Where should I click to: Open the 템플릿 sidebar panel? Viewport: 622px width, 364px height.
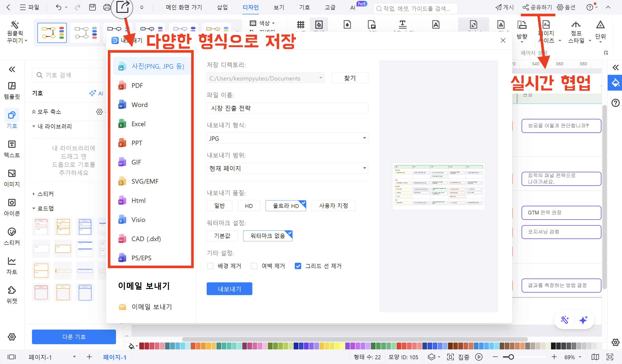12,90
